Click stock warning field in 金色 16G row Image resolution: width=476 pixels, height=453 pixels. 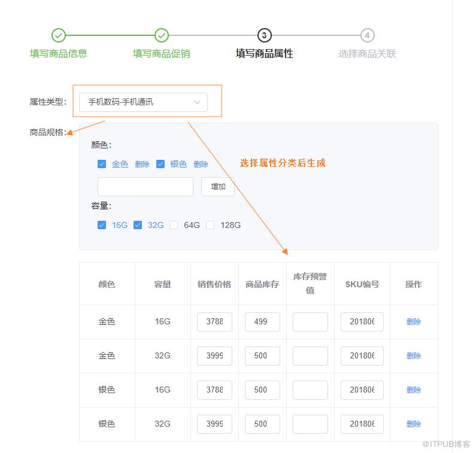pyautogui.click(x=310, y=321)
